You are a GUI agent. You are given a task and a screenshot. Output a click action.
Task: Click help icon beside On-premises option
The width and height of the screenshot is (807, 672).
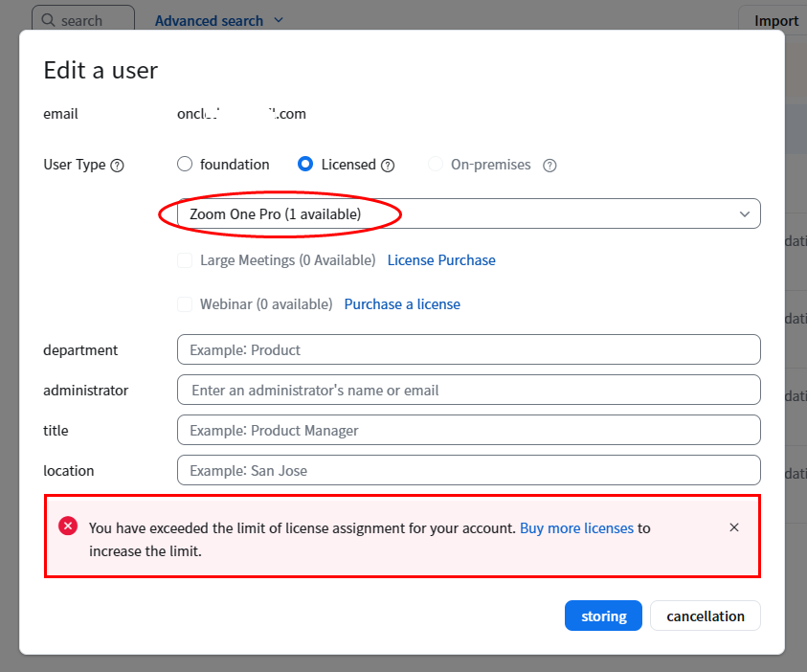tap(549, 166)
